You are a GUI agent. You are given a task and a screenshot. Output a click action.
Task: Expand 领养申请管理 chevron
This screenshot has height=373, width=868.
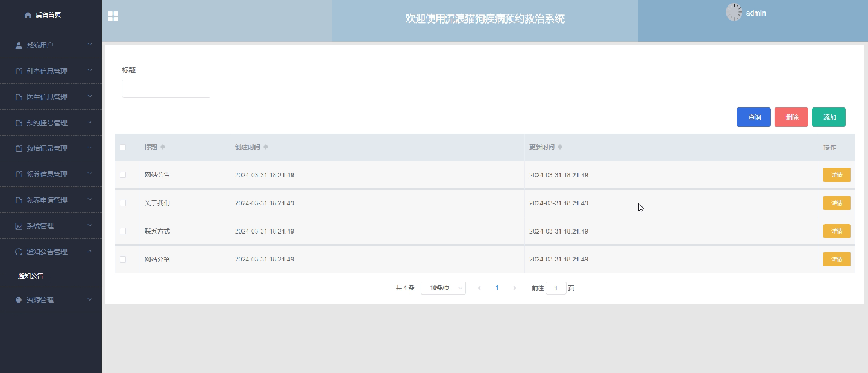coord(90,200)
